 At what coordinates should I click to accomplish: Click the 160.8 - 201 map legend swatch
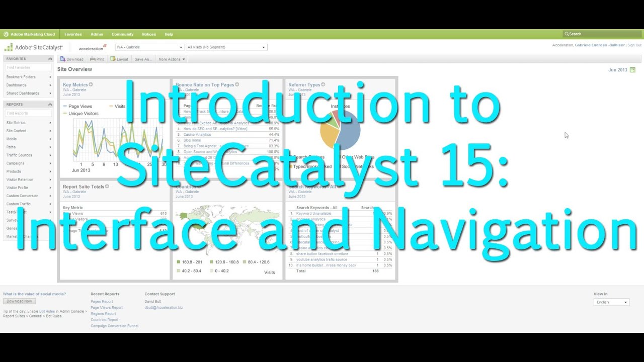(x=178, y=262)
